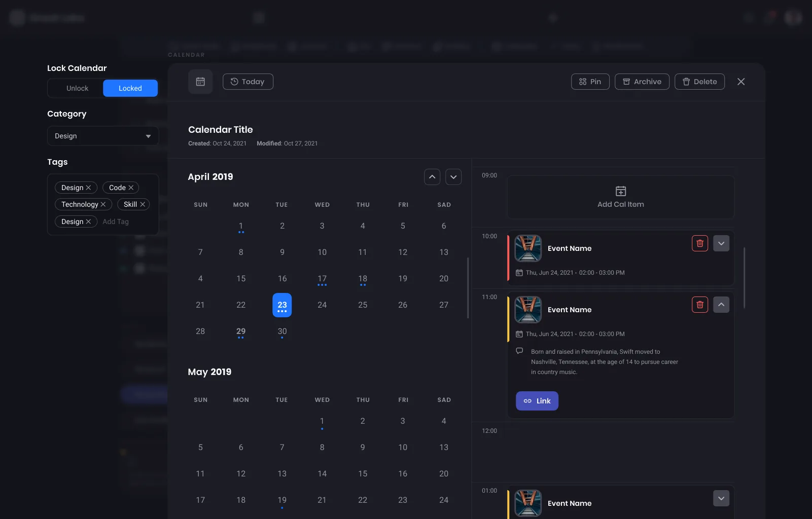812x519 pixels.
Task: Open the Link button in event
Action: click(x=537, y=401)
